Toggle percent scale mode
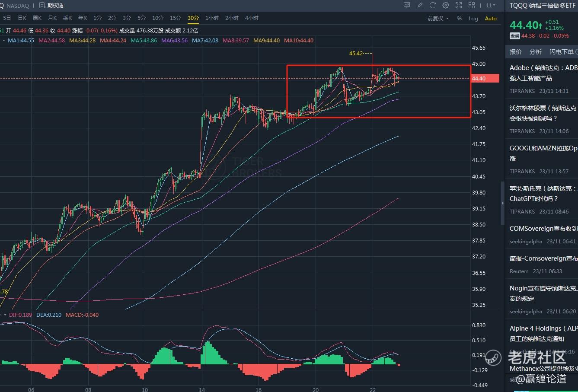 pyautogui.click(x=459, y=19)
